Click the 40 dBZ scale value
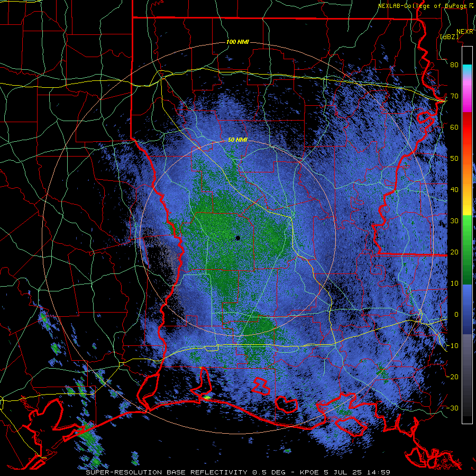Viewport: 476px width, 476px height. [x=454, y=190]
